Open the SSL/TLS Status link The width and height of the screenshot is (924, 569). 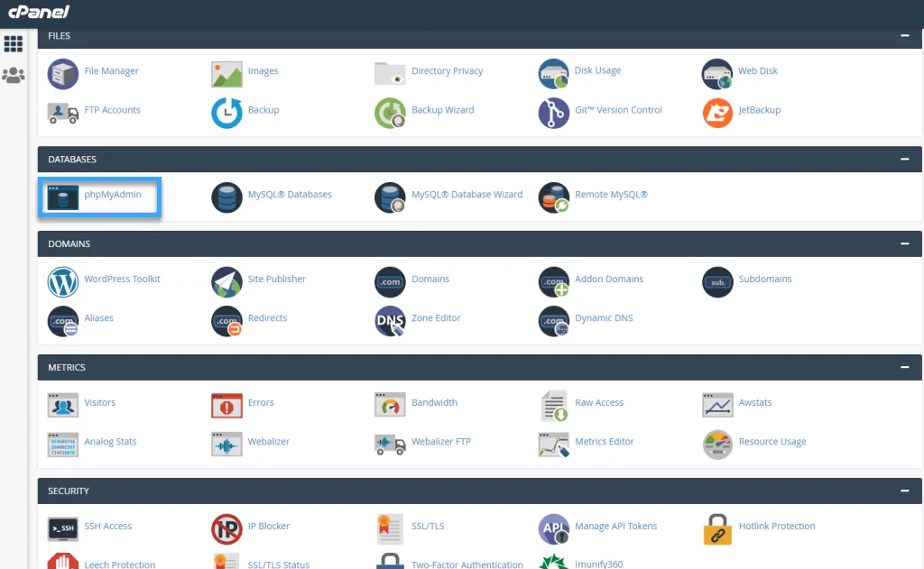278,564
